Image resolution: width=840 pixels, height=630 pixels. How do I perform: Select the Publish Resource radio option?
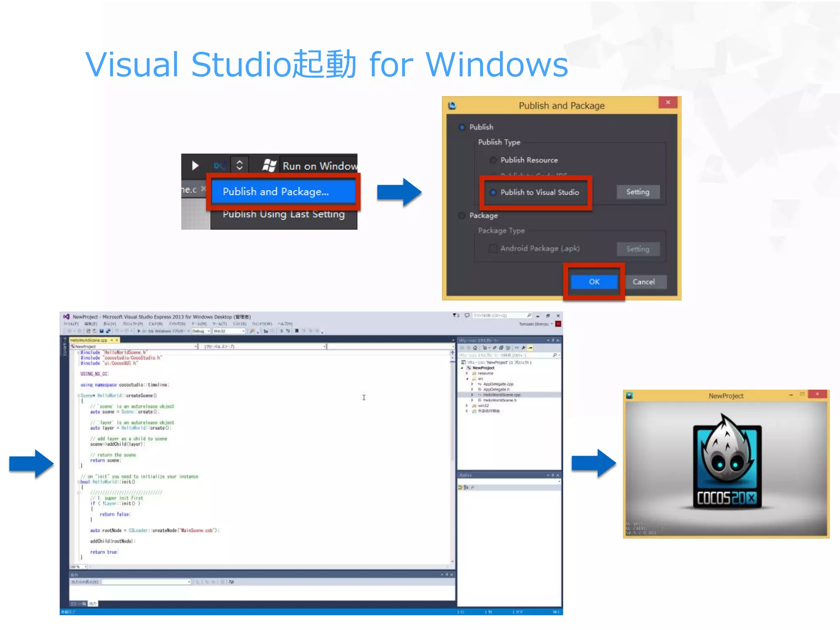(x=493, y=160)
